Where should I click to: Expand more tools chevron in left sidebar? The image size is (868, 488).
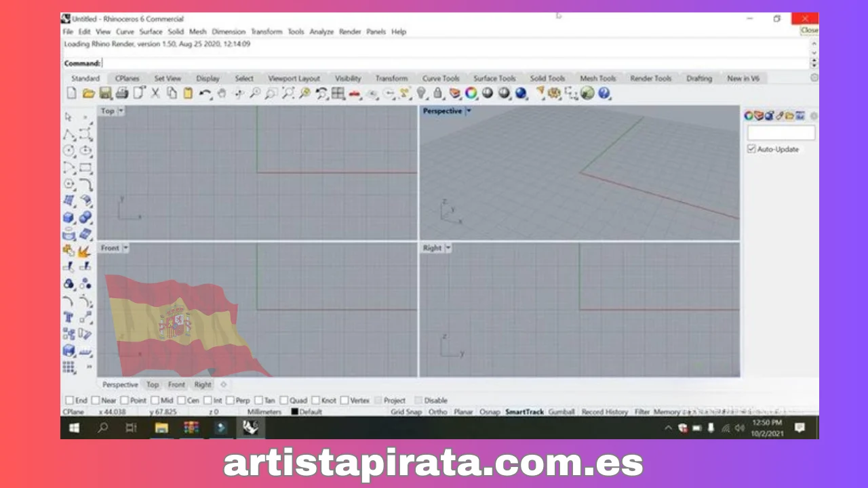[88, 367]
